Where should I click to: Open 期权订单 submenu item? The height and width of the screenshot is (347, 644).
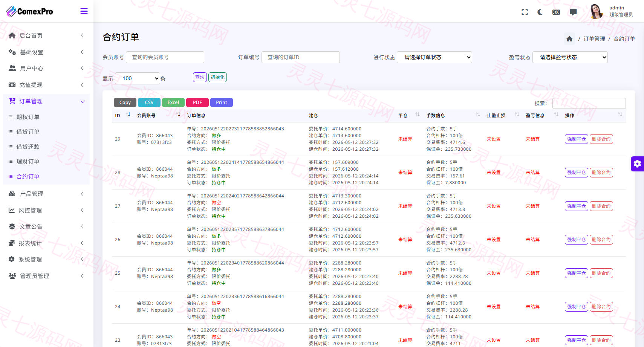tap(28, 117)
